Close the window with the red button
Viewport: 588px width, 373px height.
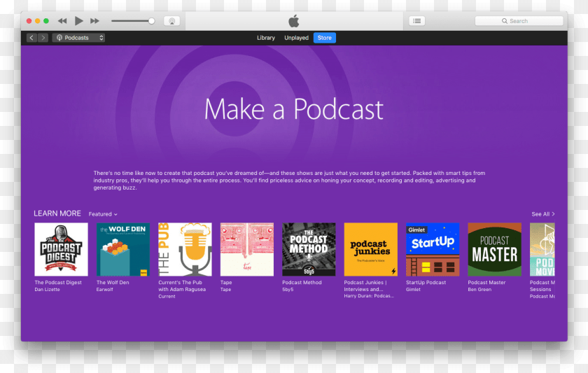click(x=29, y=21)
